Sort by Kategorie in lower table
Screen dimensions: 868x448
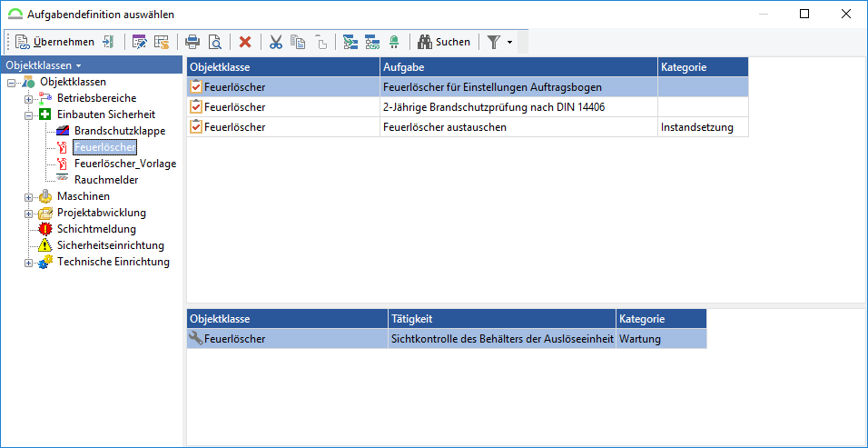pyautogui.click(x=661, y=319)
